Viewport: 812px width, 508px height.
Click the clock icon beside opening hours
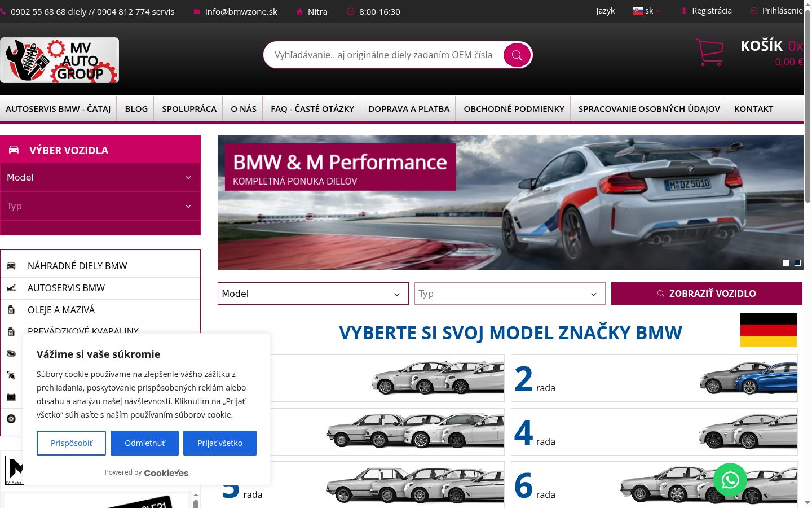[351, 11]
